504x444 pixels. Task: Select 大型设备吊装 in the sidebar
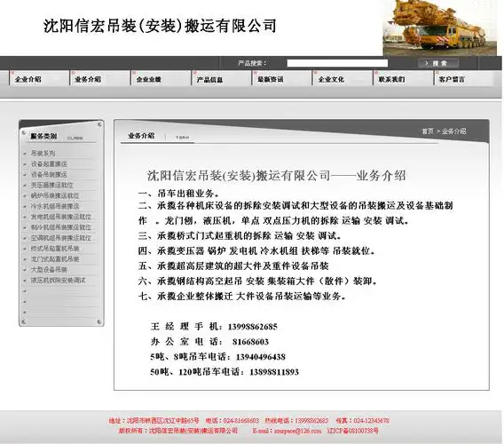(x=49, y=270)
